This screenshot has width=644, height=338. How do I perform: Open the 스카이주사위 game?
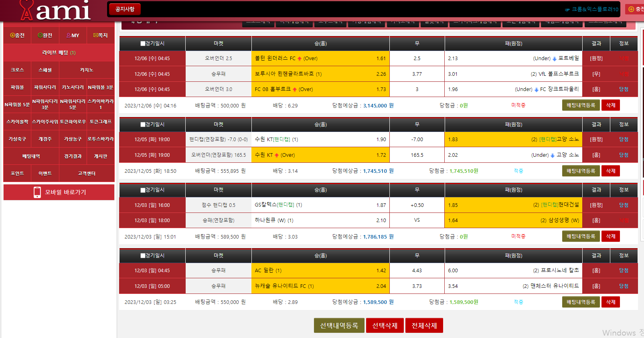point(45,121)
